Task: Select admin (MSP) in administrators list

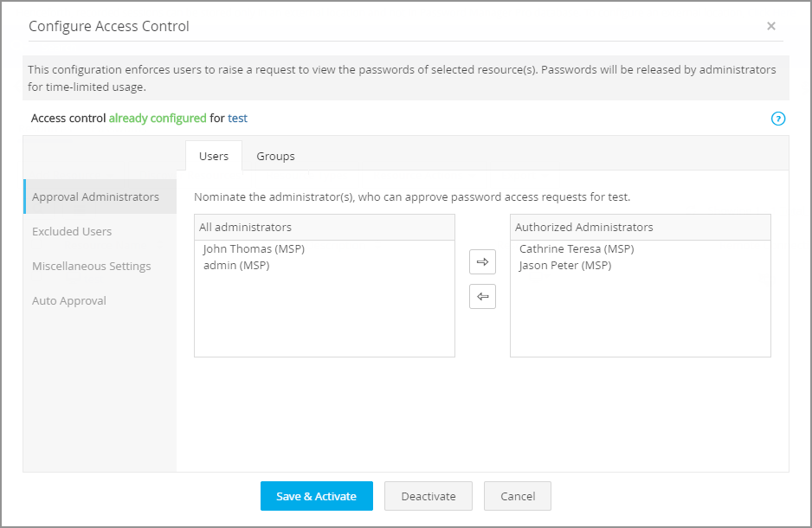Action: coord(236,265)
